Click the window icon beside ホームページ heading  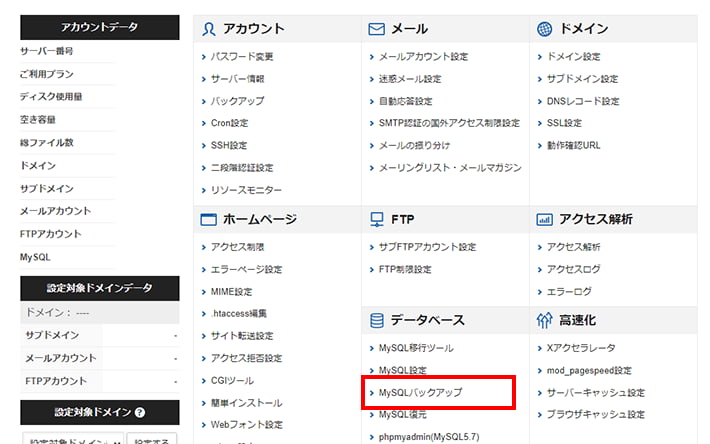pyautogui.click(x=209, y=219)
